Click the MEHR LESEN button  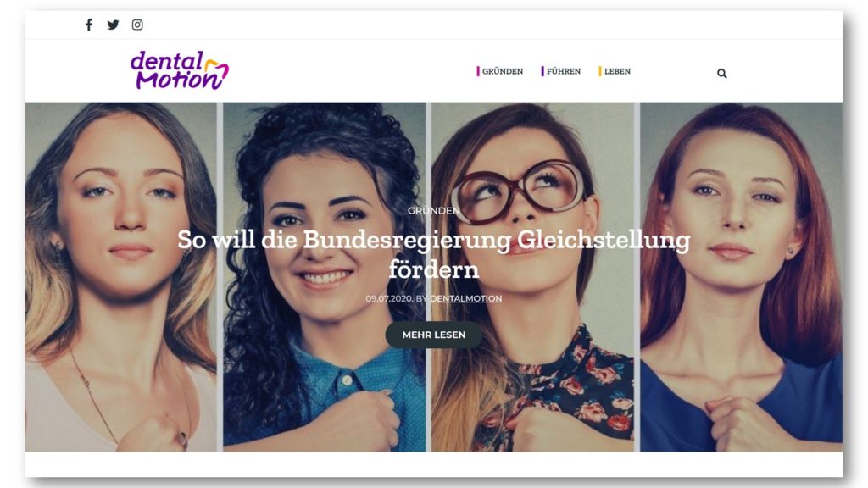coord(433,335)
